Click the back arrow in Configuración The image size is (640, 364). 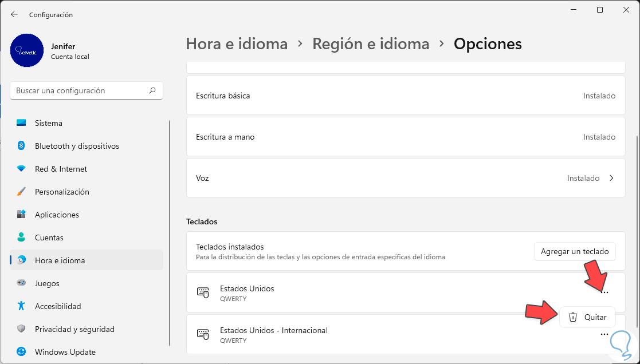[x=14, y=14]
